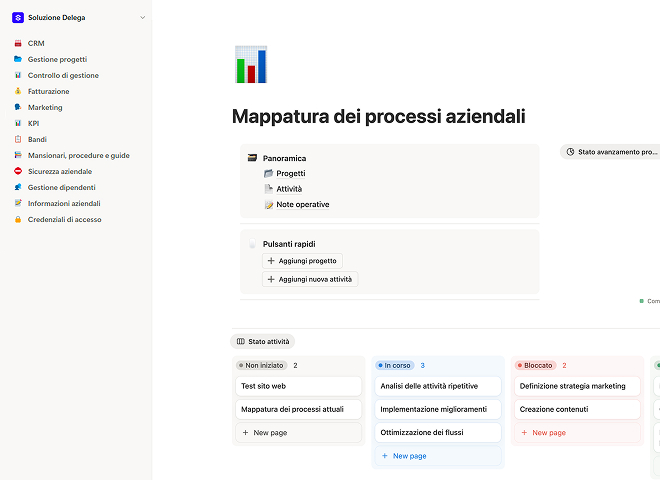Click the Non iniziato status label
Viewport: 660px width, 480px height.
coord(262,365)
